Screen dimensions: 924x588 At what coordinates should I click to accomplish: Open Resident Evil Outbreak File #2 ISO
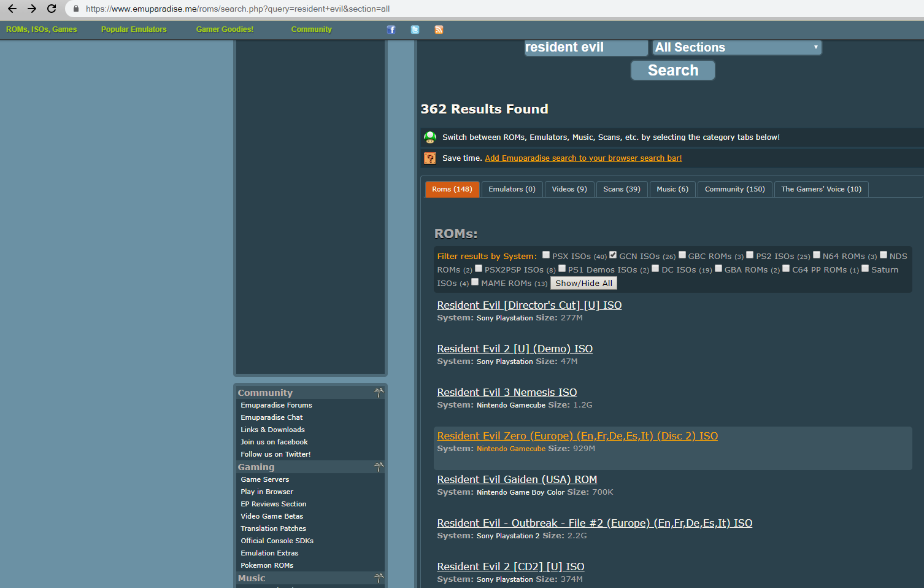tap(595, 523)
